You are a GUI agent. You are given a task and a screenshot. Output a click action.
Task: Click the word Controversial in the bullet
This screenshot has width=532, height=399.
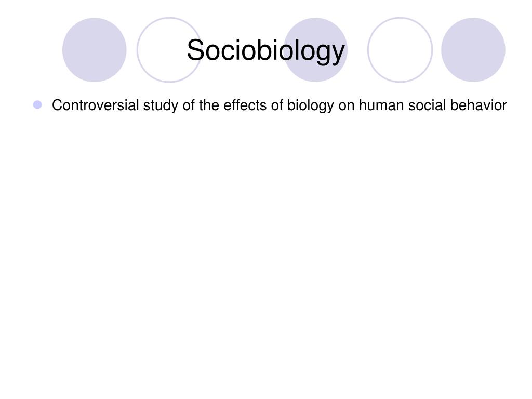tap(96, 105)
